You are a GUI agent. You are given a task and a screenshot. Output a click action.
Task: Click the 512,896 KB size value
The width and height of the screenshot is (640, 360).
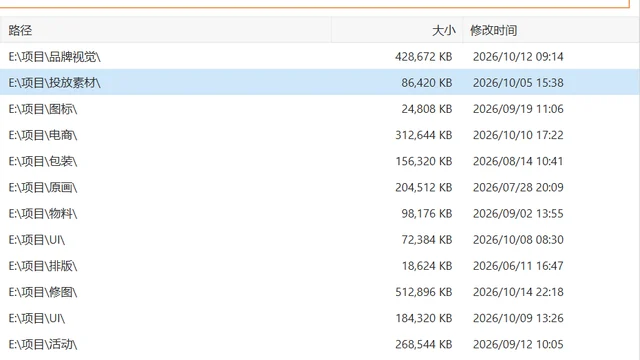coord(424,292)
